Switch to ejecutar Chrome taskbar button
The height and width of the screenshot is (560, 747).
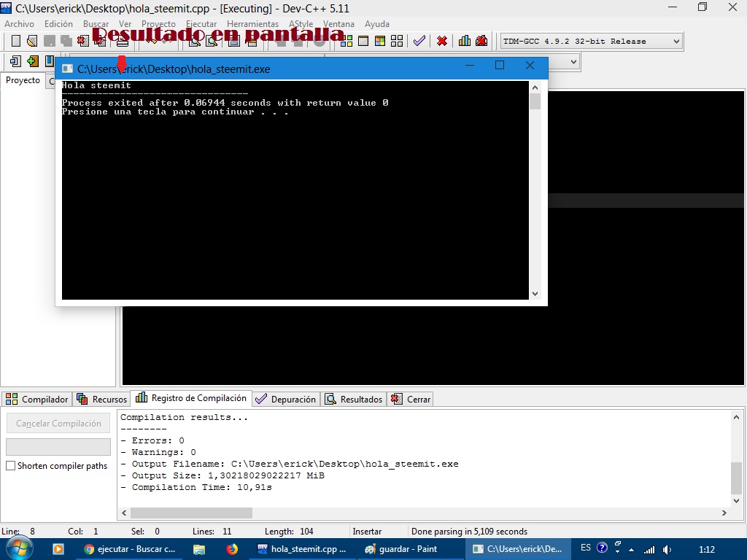tap(130, 549)
